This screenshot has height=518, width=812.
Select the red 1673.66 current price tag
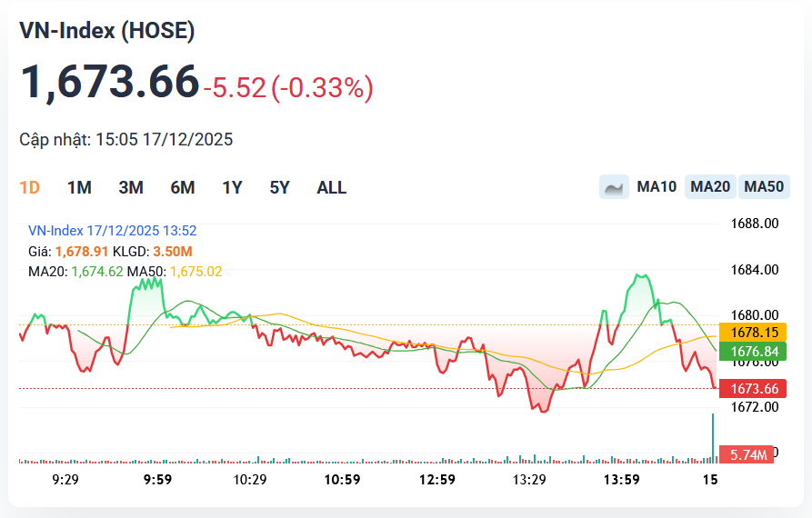point(752,389)
